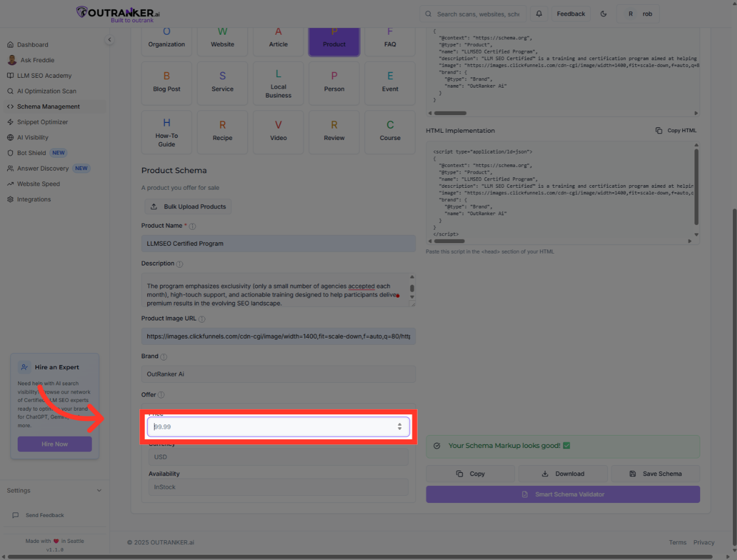Collapse the sidebar chevron button

(x=109, y=39)
